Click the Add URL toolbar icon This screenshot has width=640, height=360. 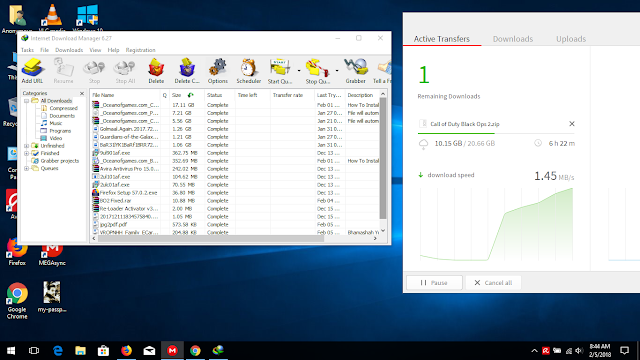(x=32, y=71)
